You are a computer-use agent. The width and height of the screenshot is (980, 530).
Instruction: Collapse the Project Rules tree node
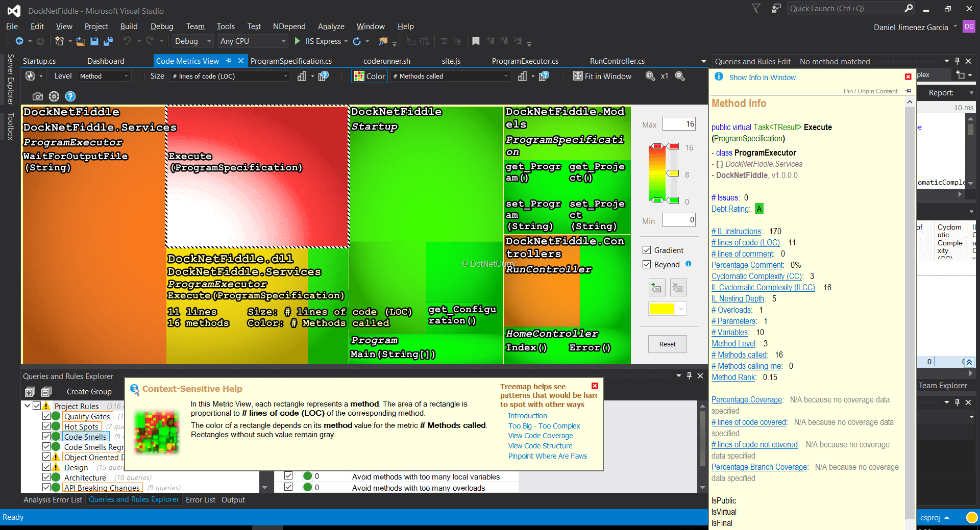click(x=27, y=406)
